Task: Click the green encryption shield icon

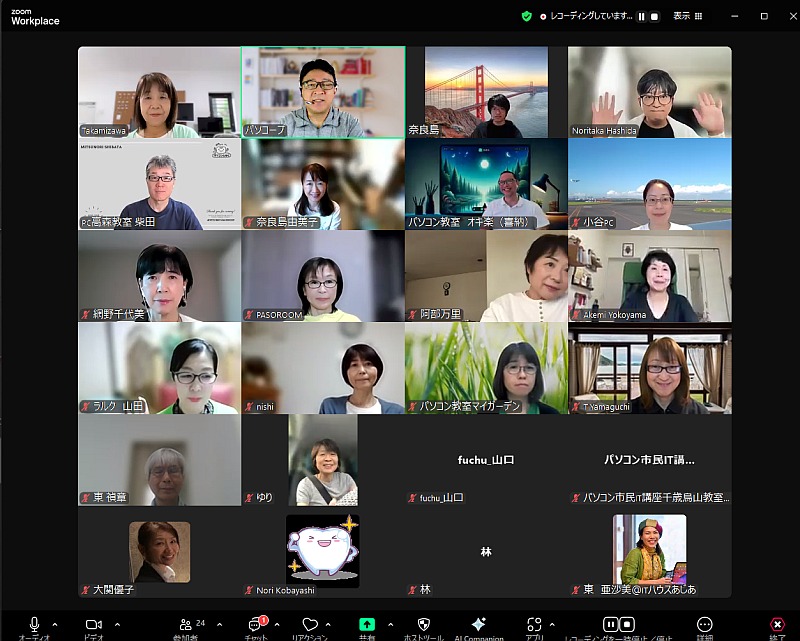Action: coord(527,16)
